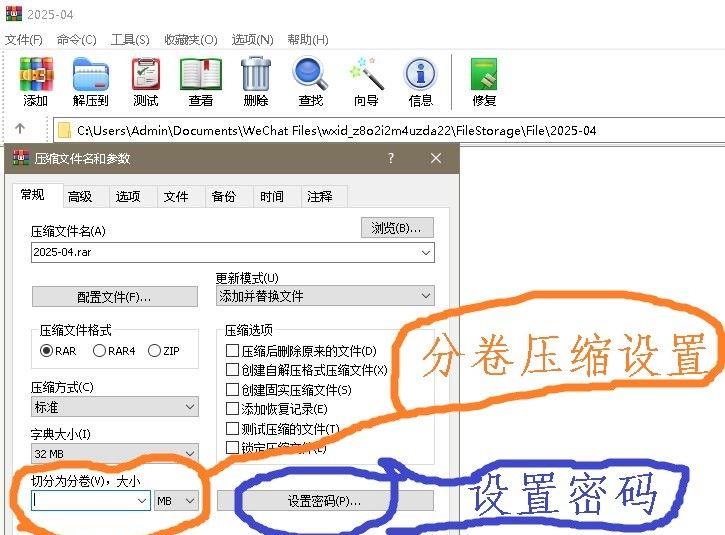Click the Repair (修复) toolbar icon
The height and width of the screenshot is (535, 725).
[484, 81]
